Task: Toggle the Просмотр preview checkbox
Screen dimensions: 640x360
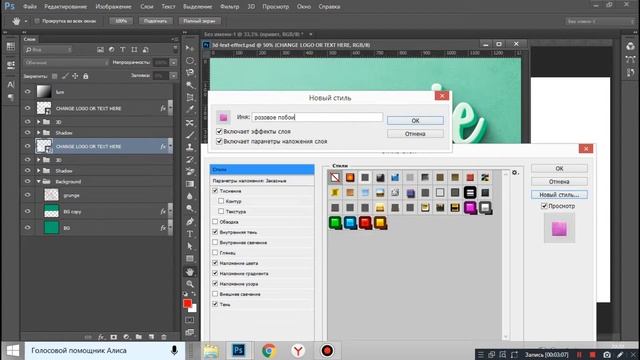Action: point(544,206)
